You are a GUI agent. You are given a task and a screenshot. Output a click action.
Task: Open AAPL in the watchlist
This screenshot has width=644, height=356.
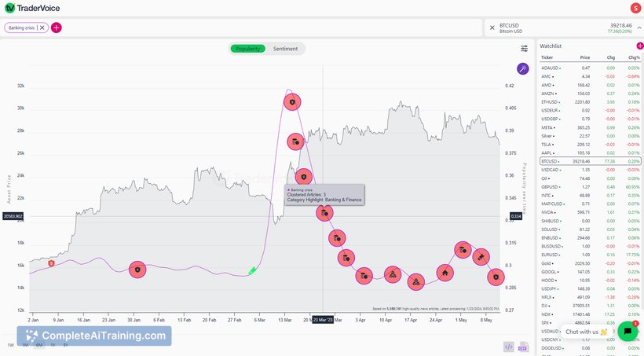[590, 153]
